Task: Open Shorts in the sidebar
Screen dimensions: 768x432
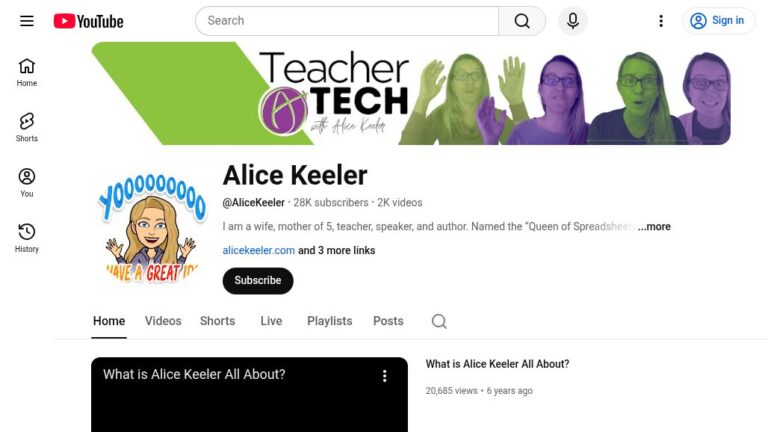Action: pos(27,128)
